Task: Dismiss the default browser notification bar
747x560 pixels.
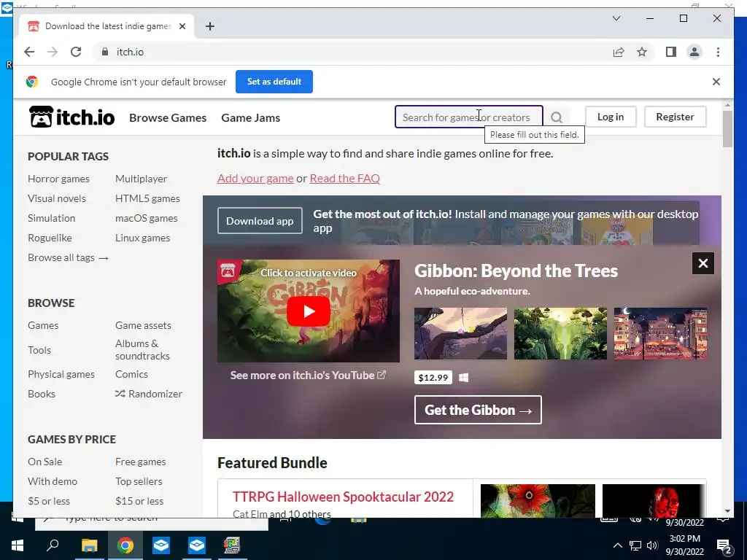Action: [x=716, y=82]
